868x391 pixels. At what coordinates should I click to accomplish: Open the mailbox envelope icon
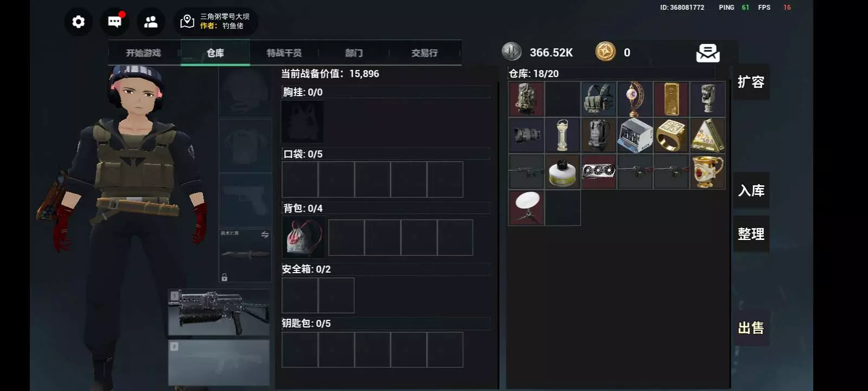708,53
